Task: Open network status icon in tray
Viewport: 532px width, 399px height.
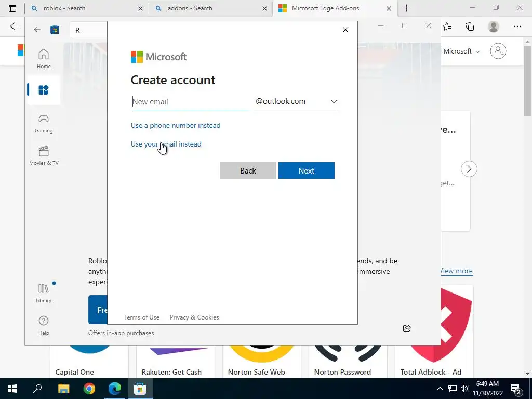Action: coord(453,389)
